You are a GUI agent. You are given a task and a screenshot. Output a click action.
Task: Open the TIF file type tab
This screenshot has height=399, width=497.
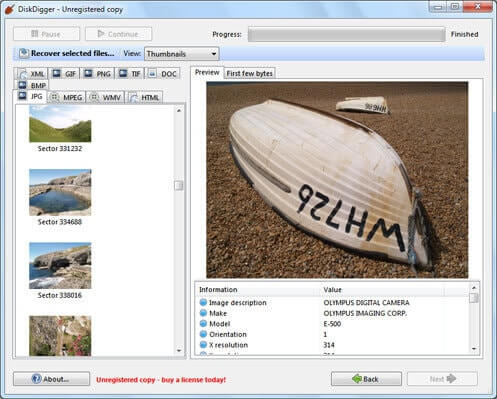[x=130, y=73]
